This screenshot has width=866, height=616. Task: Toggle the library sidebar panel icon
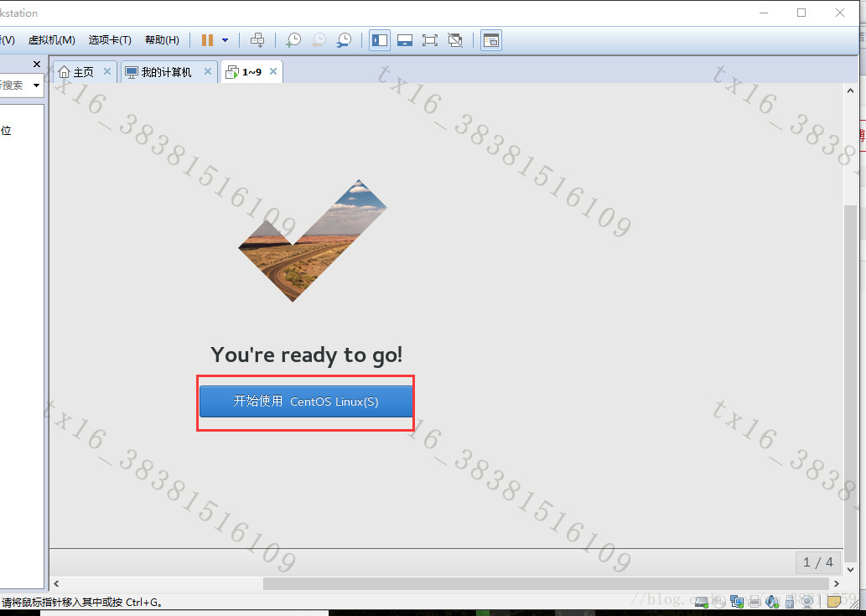[x=380, y=40]
